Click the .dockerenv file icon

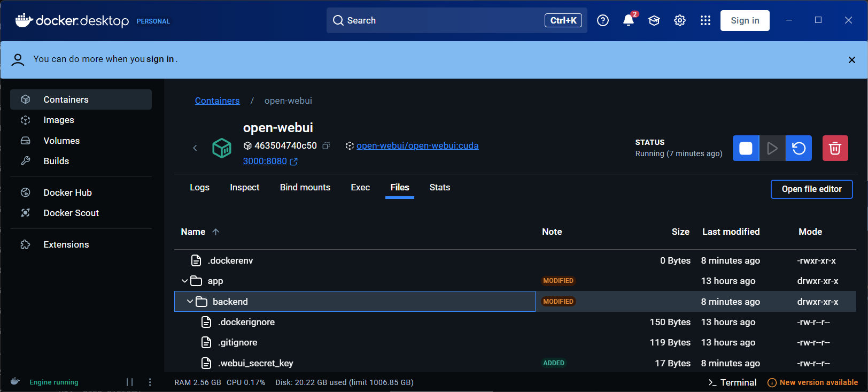196,260
